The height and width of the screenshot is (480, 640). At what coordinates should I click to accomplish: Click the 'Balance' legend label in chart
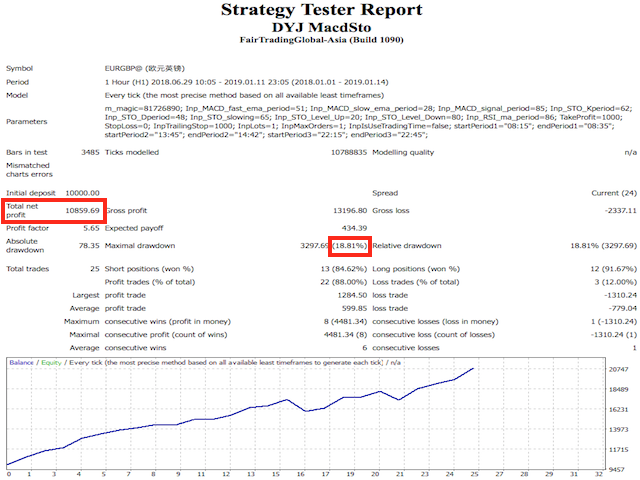coord(22,362)
